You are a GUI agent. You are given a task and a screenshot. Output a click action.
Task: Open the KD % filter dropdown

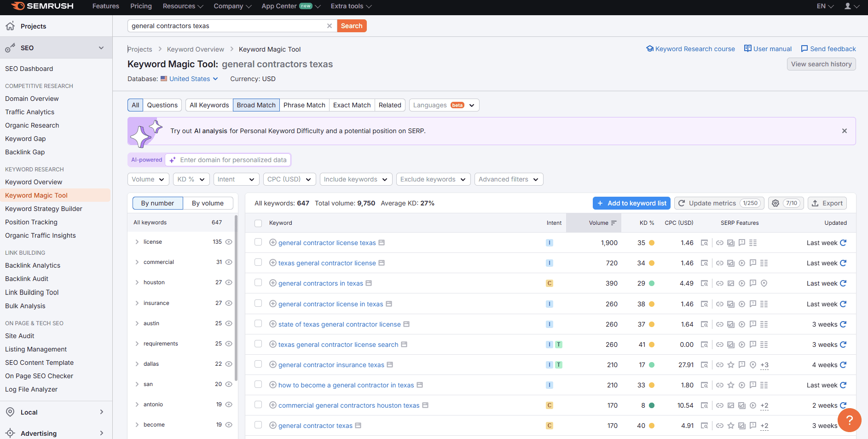191,179
